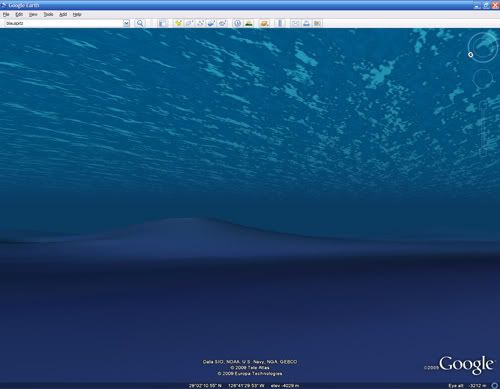
Task: Click the Email envelope icon
Action: [x=295, y=23]
